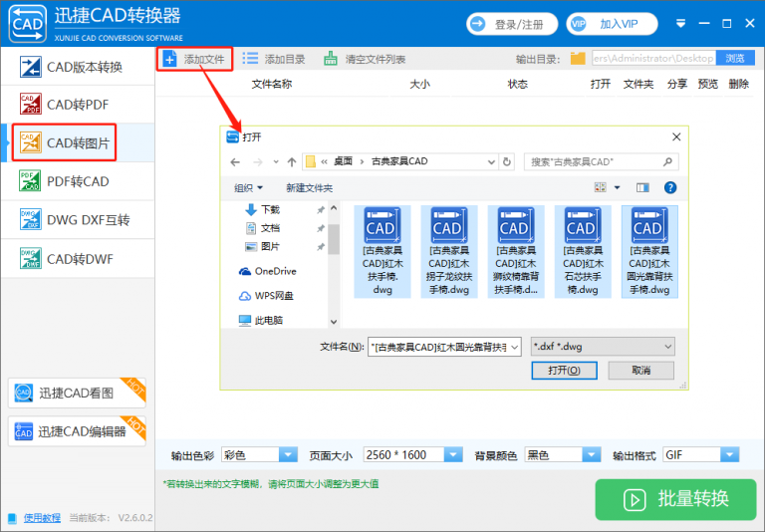
Task: Choose PDF转CAD in sidebar
Action: (78, 181)
